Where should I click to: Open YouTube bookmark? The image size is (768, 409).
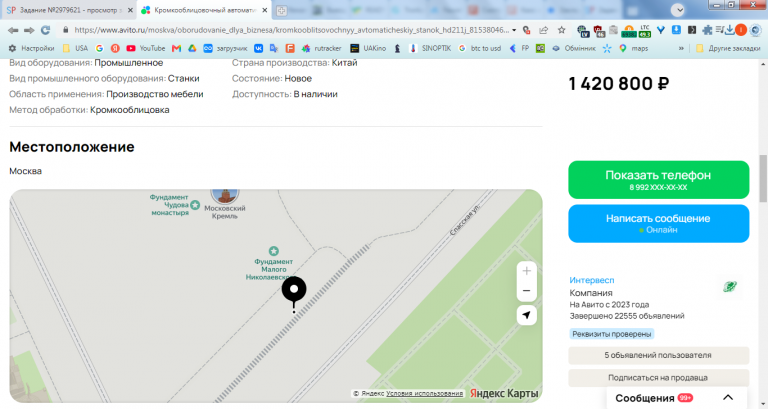coord(146,48)
